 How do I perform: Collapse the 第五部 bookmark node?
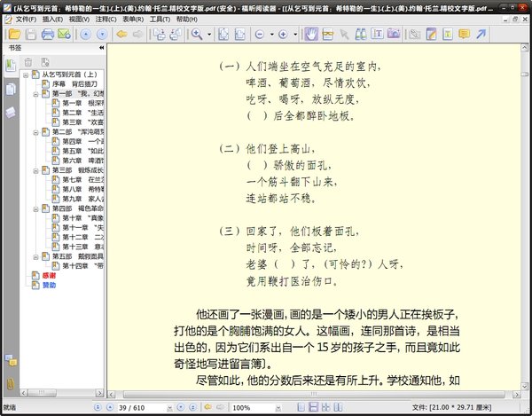pos(35,257)
